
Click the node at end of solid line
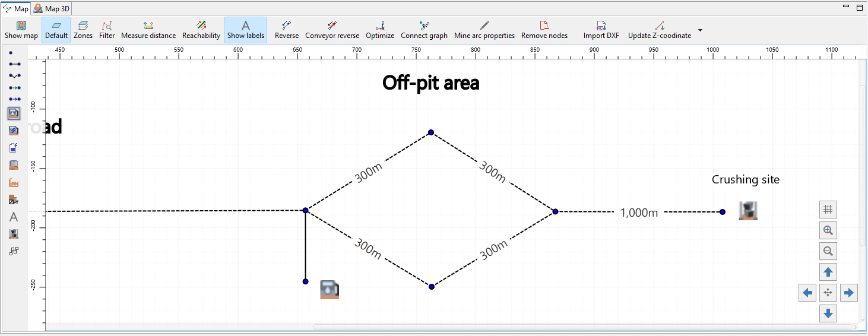pos(305,281)
